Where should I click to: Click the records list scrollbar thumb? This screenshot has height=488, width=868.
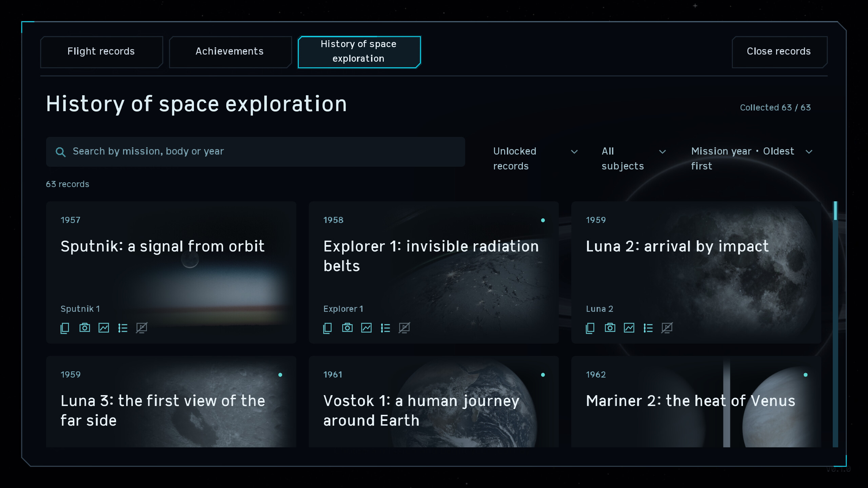click(835, 210)
